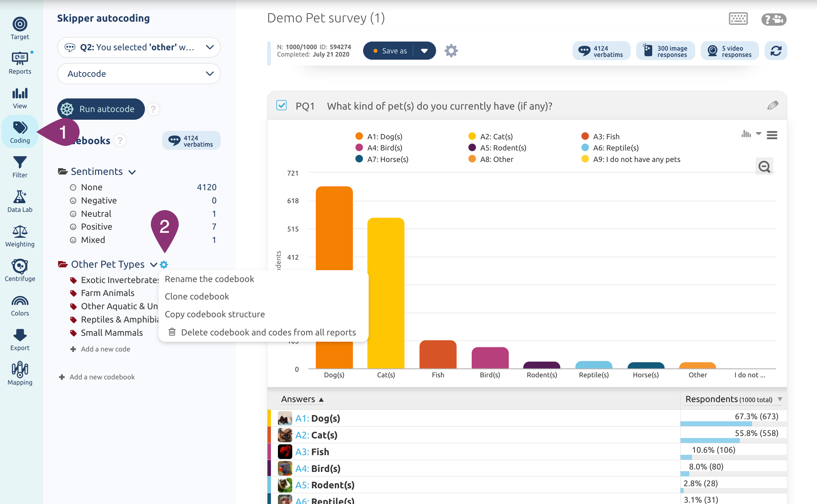Toggle A6: Reptile(s) legend series
The height and width of the screenshot is (504, 817).
click(610, 148)
